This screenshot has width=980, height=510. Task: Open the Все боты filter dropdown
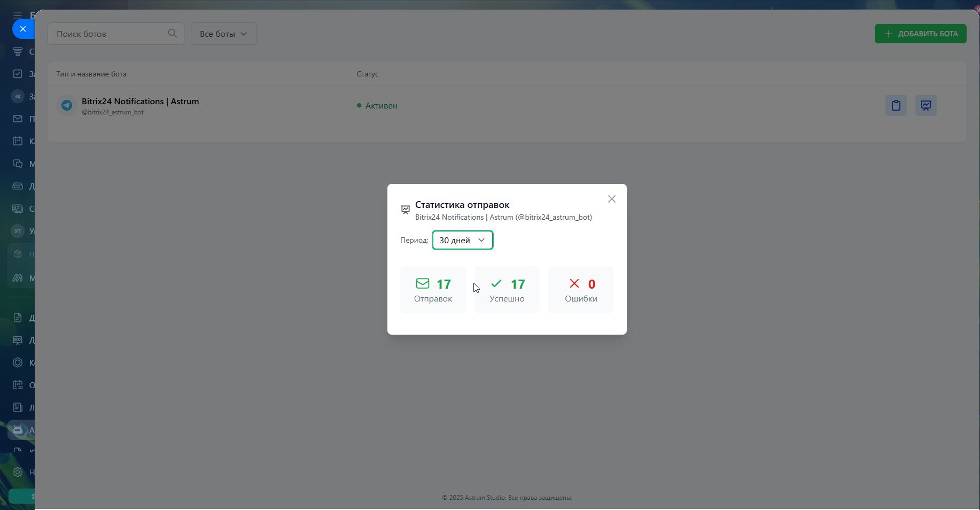[x=224, y=34]
